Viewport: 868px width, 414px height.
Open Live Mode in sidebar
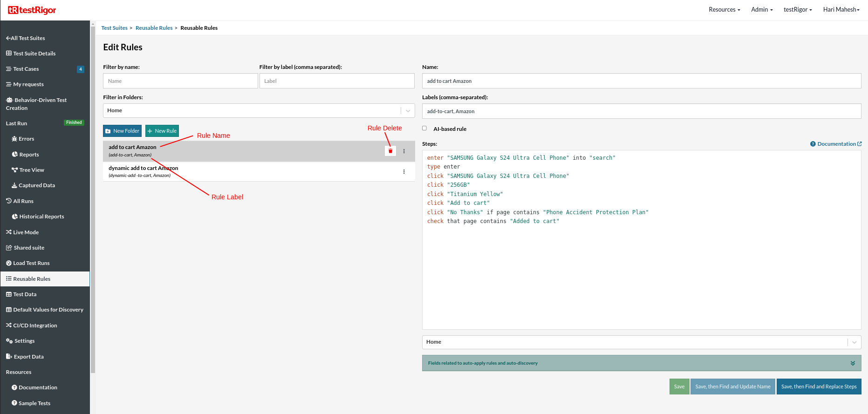tap(26, 232)
